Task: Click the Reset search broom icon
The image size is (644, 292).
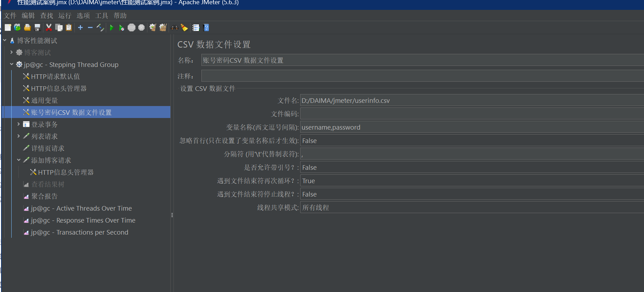Action: click(x=184, y=27)
